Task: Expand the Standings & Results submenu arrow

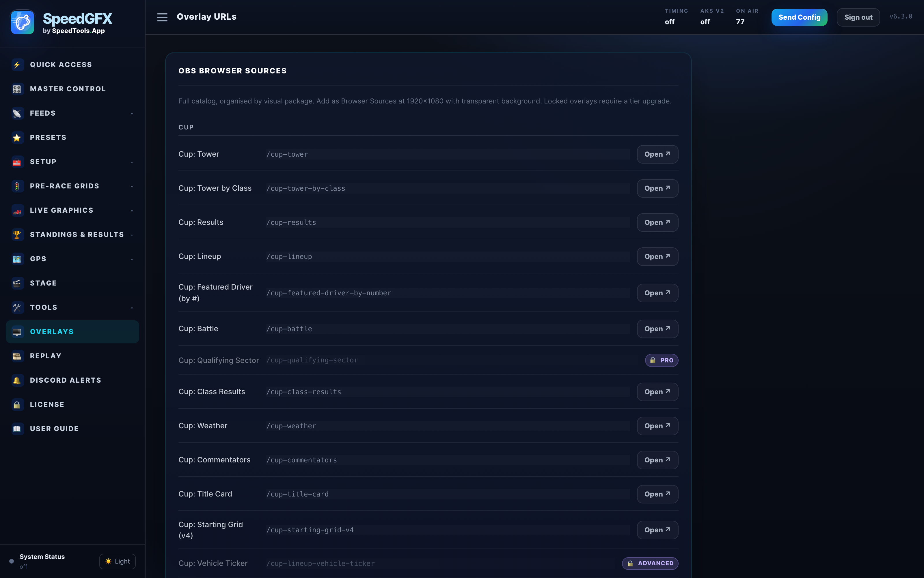Action: 132,235
